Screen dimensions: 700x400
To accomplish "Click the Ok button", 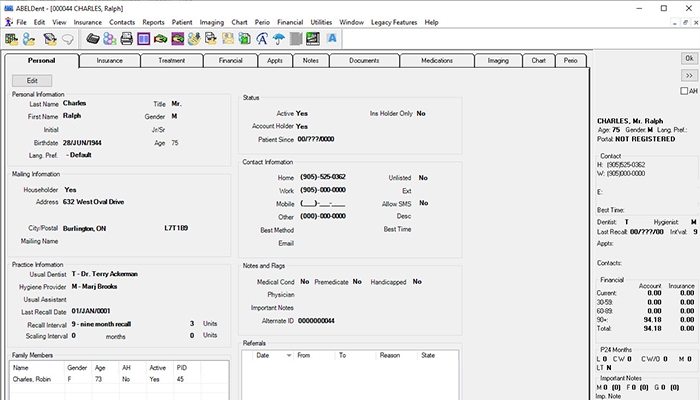I will 688,59.
